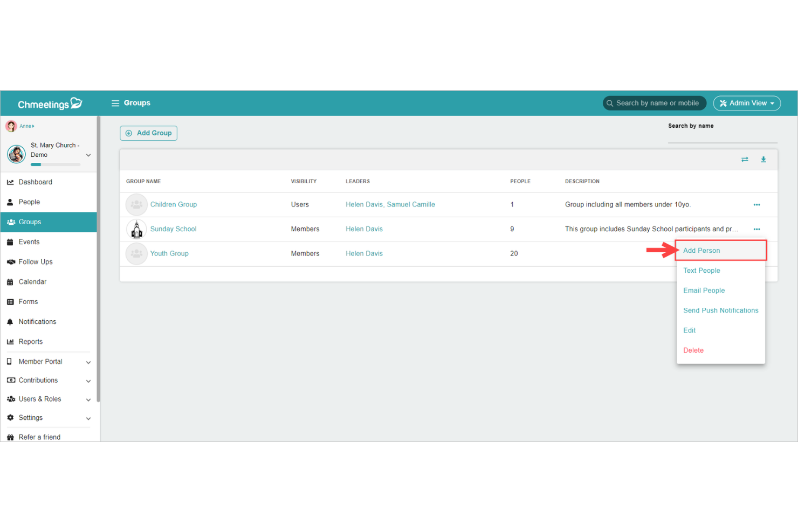
Task: Click the Add Group button
Action: pyautogui.click(x=148, y=133)
